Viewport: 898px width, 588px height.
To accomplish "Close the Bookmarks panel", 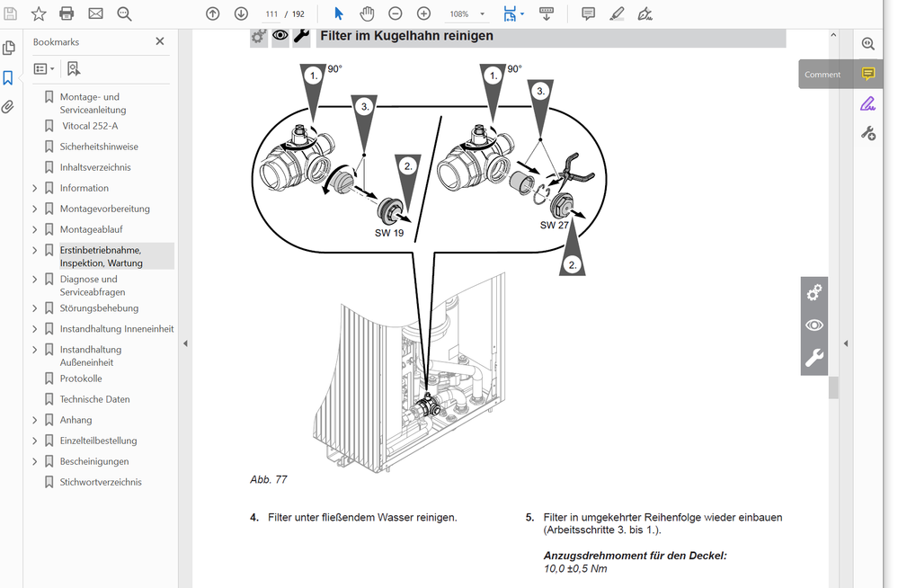I will coord(160,41).
